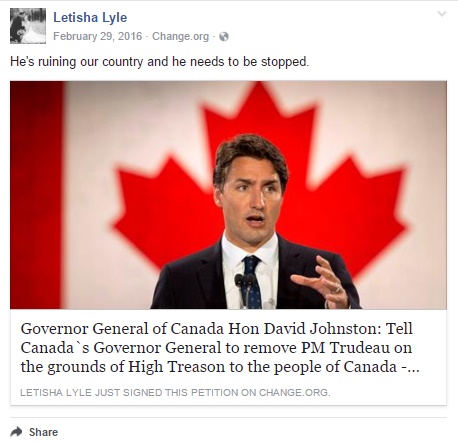Select the post text about ruining our country
Image resolution: width=458 pixels, height=442 pixels.
point(160,62)
